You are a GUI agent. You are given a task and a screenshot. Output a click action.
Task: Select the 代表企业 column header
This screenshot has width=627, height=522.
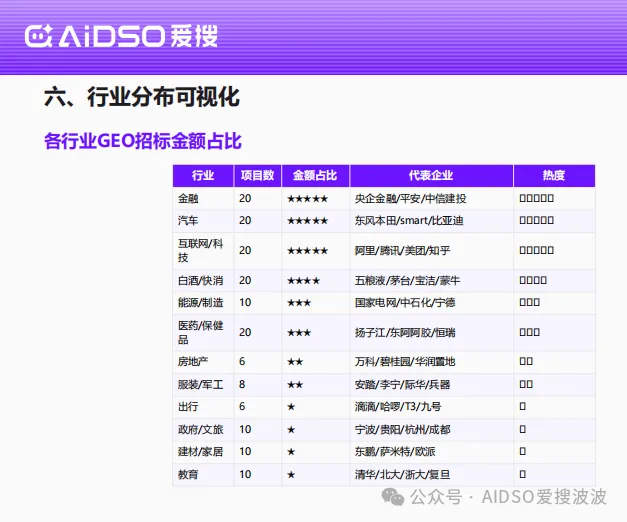[431, 176]
